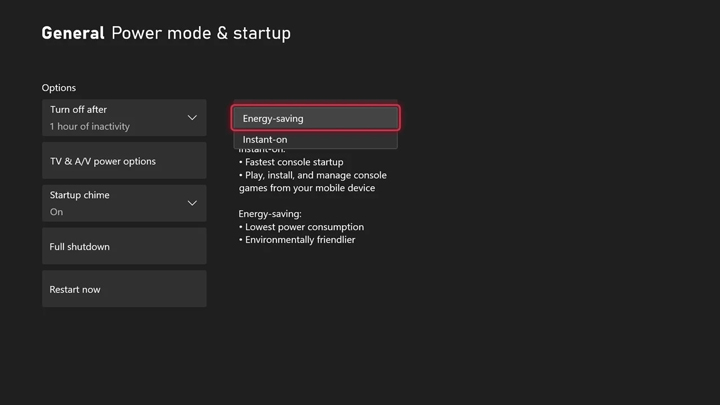The image size is (720, 405).
Task: Click the 'Lowest power consumption' bullet text
Action: coord(304,227)
